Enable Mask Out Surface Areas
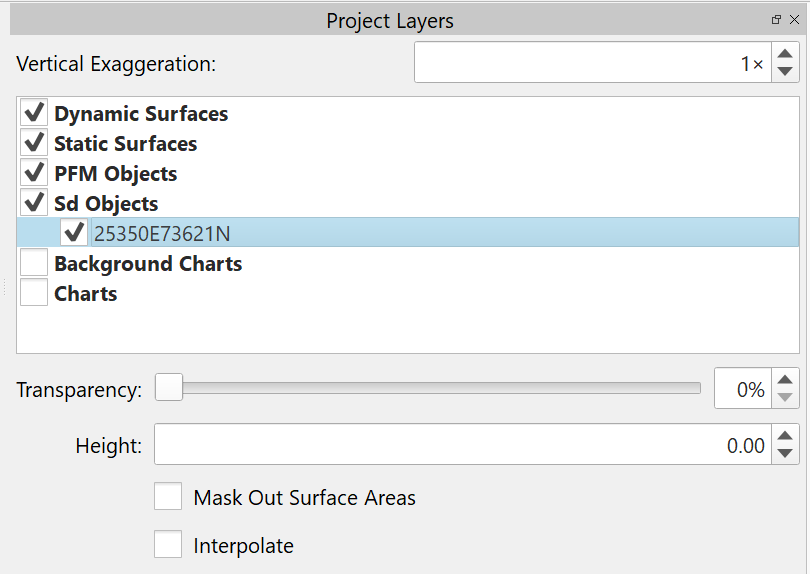810x574 pixels. coord(168,497)
